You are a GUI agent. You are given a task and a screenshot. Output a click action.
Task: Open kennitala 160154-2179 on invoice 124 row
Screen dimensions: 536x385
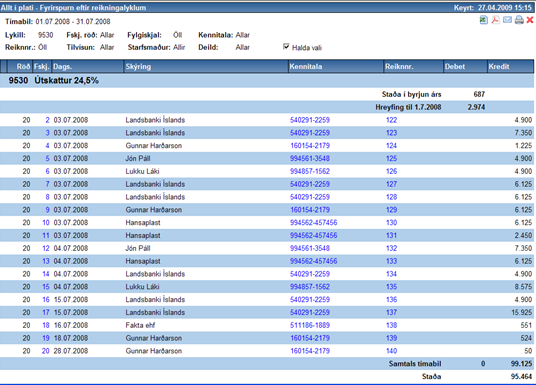coord(310,146)
